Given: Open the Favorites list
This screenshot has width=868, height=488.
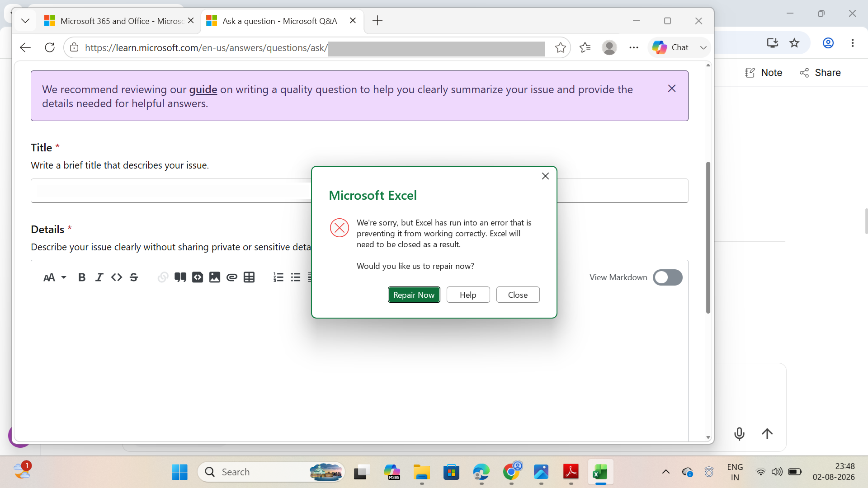Looking at the screenshot, I should [x=585, y=47].
